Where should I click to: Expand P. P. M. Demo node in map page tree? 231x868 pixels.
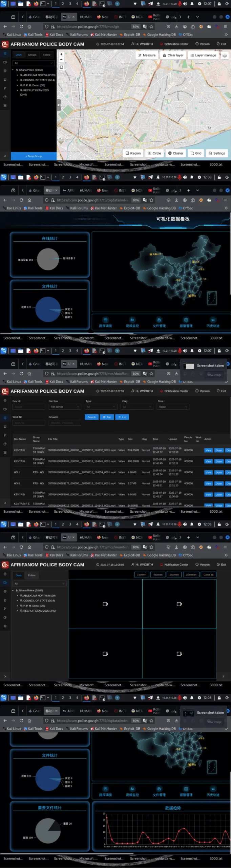pyautogui.click(x=17, y=85)
